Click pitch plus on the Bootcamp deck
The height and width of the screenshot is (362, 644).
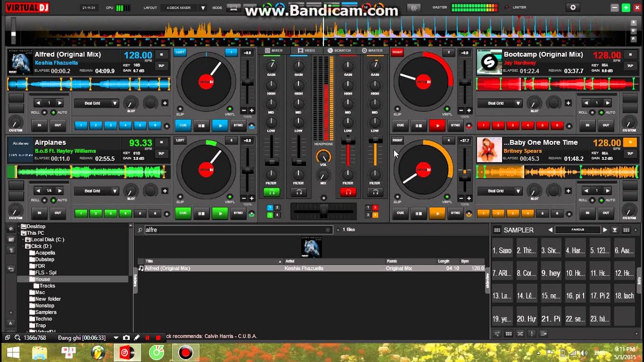(469, 111)
